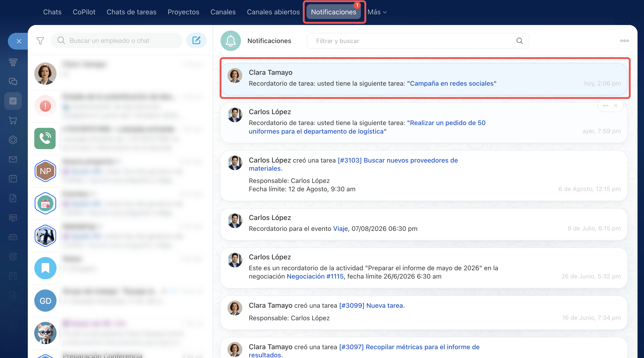Click the timestamp "16 de Junio, 7:34 pm"
The width and height of the screenshot is (644, 358).
(591, 318)
